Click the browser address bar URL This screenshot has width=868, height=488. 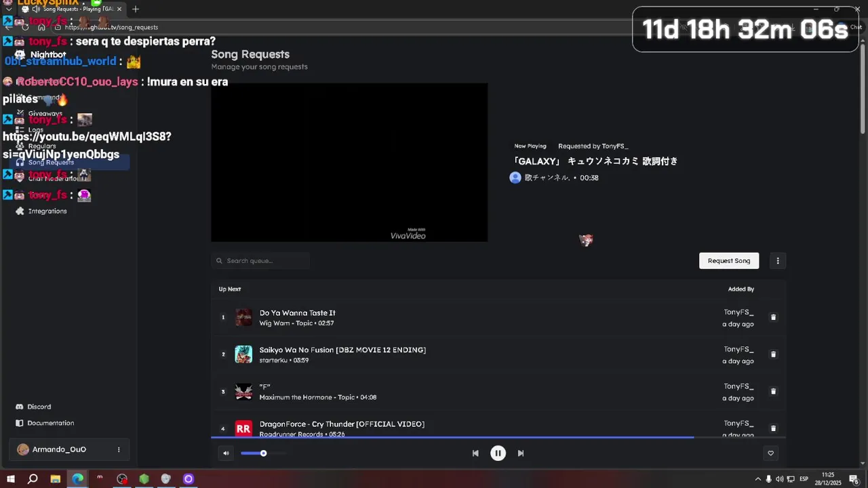coord(111,27)
